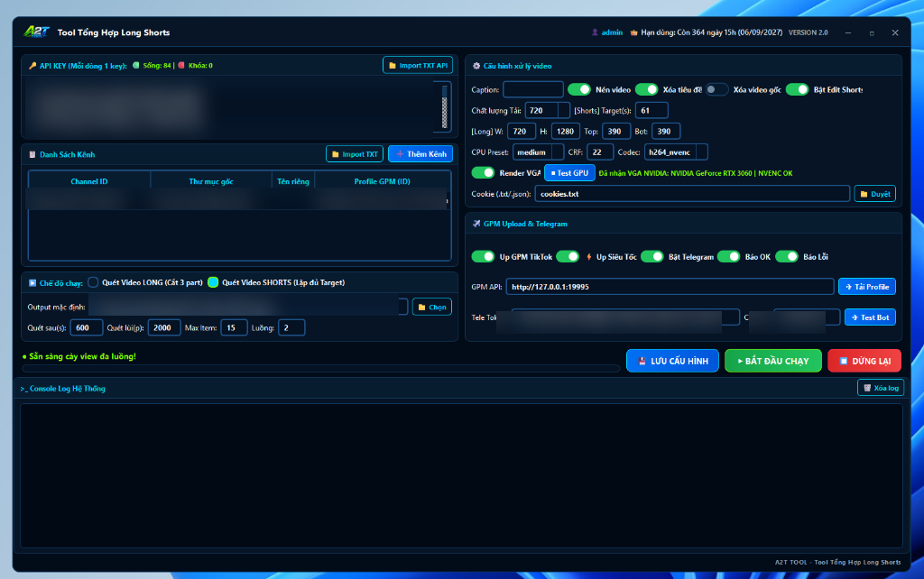The height and width of the screenshot is (579, 924).
Task: Click the API key list scrollbar
Action: pos(444,106)
